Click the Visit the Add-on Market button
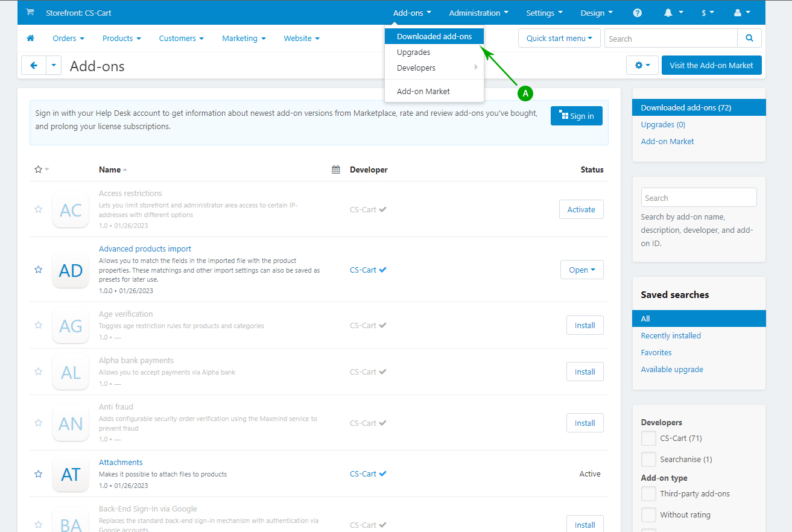Image resolution: width=792 pixels, height=532 pixels. [x=711, y=65]
